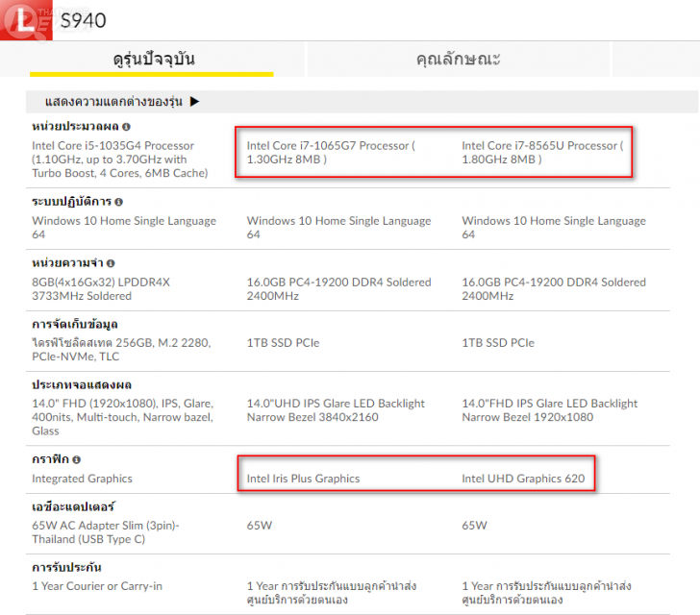This screenshot has width=700, height=615.
Task: Click the 8GB LPDDR4X 3733MHz Soldered memory text
Action: click(101, 289)
